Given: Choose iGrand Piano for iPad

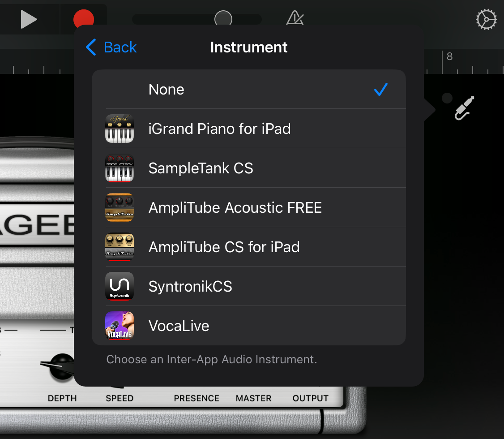Looking at the screenshot, I should pos(249,129).
